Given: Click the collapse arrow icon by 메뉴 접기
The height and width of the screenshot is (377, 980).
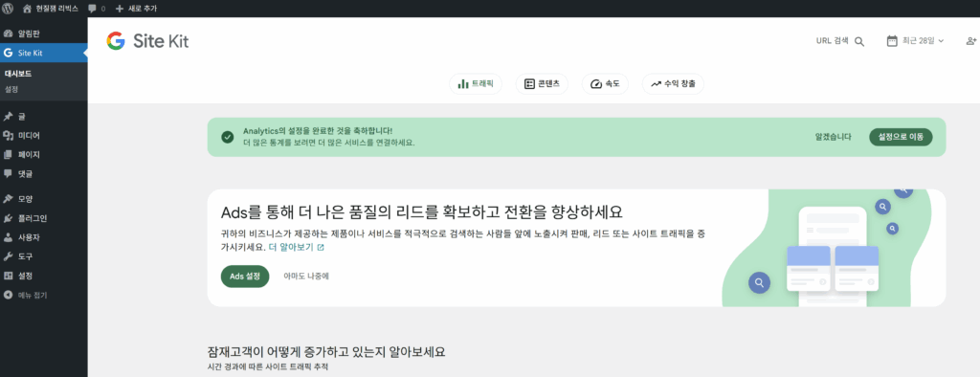Looking at the screenshot, I should coord(8,295).
